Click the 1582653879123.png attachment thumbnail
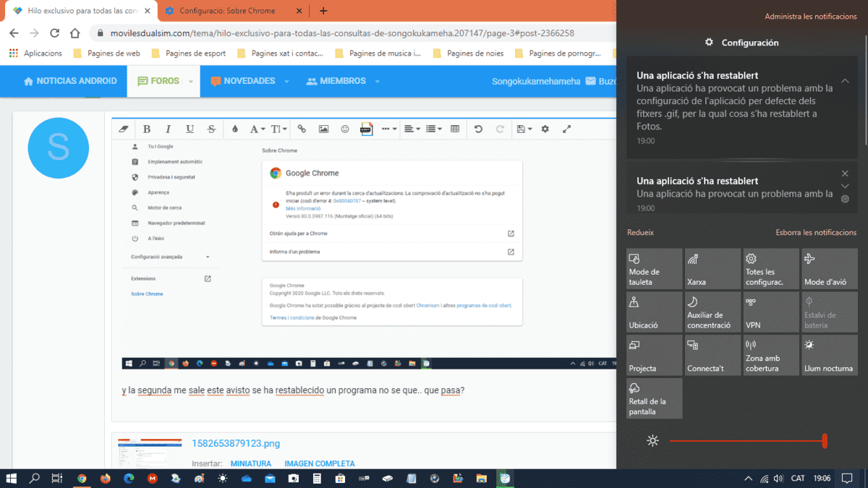The image size is (868, 488). tap(150, 452)
